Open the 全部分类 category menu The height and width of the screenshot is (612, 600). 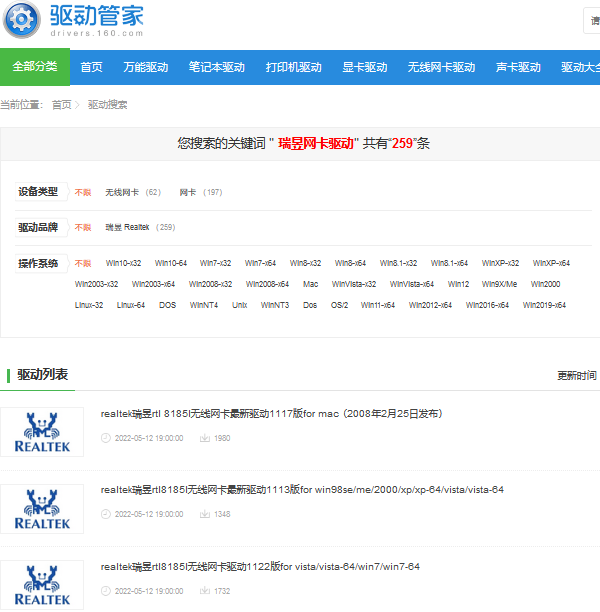tap(35, 67)
